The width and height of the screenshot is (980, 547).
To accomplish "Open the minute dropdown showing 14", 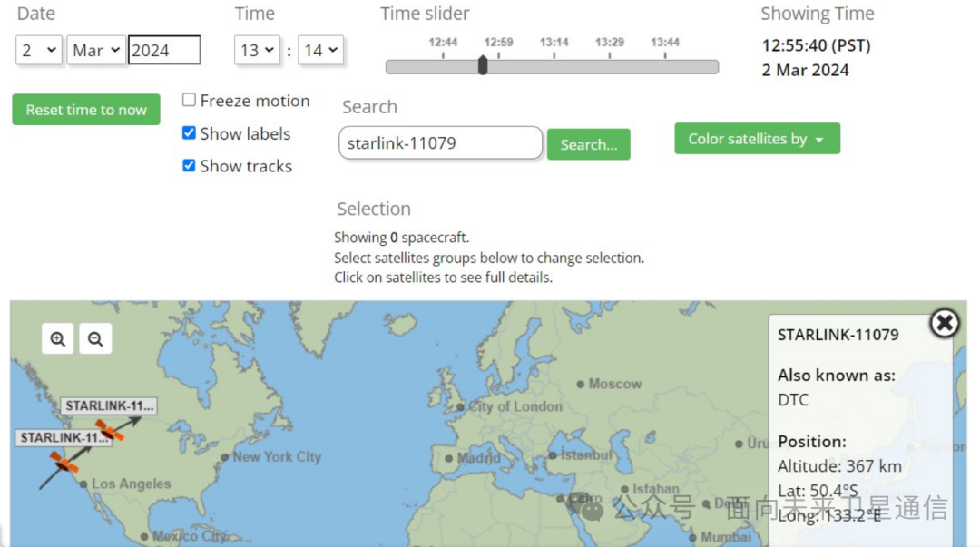I will (320, 50).
